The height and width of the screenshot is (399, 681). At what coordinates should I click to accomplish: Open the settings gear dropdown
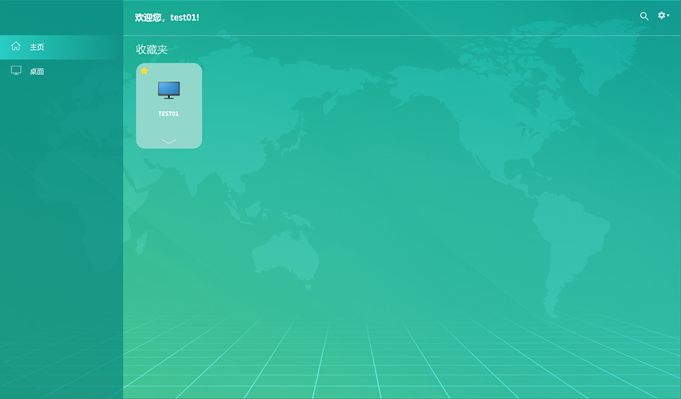(663, 15)
